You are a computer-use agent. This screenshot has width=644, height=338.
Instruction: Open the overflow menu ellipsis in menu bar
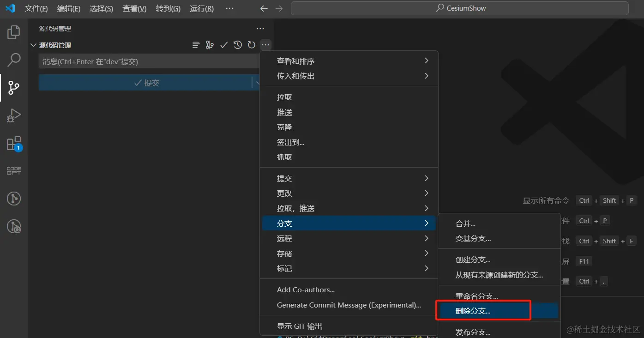[229, 8]
